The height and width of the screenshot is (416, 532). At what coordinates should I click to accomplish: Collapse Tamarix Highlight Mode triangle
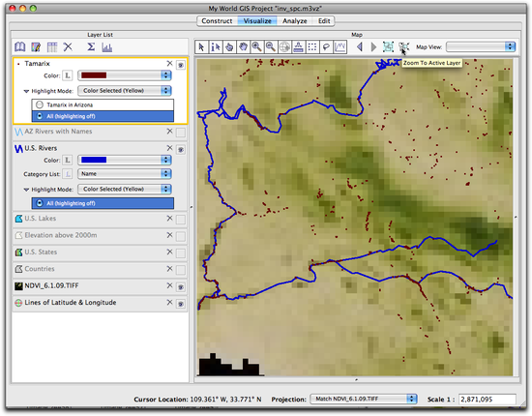pos(26,91)
